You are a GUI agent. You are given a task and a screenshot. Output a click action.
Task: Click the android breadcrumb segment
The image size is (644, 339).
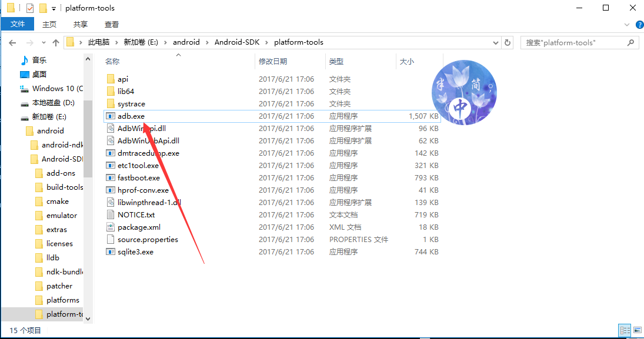tap(186, 42)
